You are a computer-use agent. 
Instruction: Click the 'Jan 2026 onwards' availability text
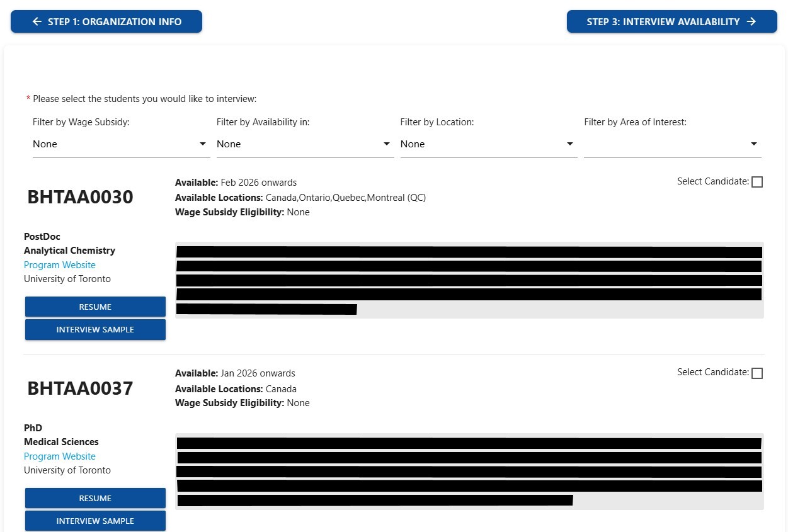[258, 373]
